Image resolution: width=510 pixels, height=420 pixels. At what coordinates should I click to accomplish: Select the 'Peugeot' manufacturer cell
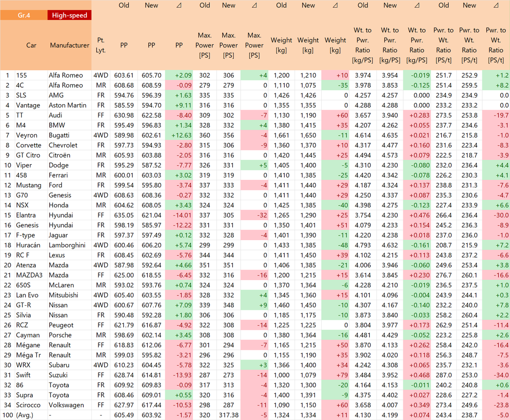[x=70, y=325]
